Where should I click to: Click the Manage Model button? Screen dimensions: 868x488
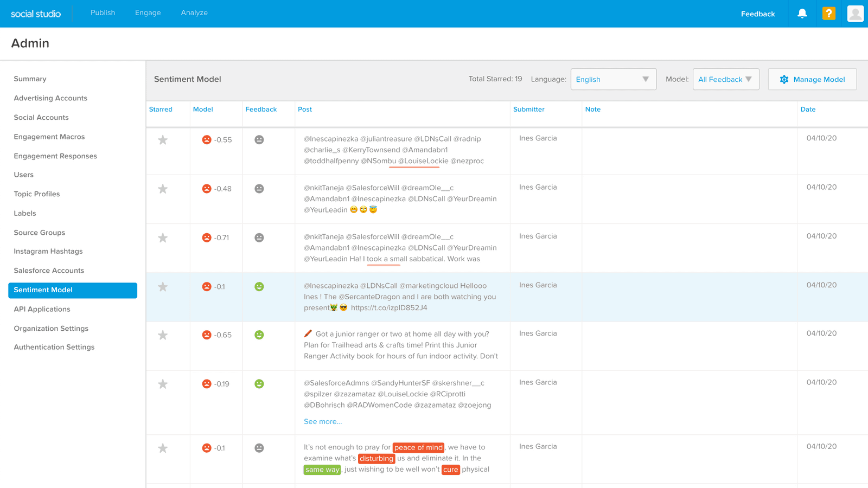(x=812, y=79)
